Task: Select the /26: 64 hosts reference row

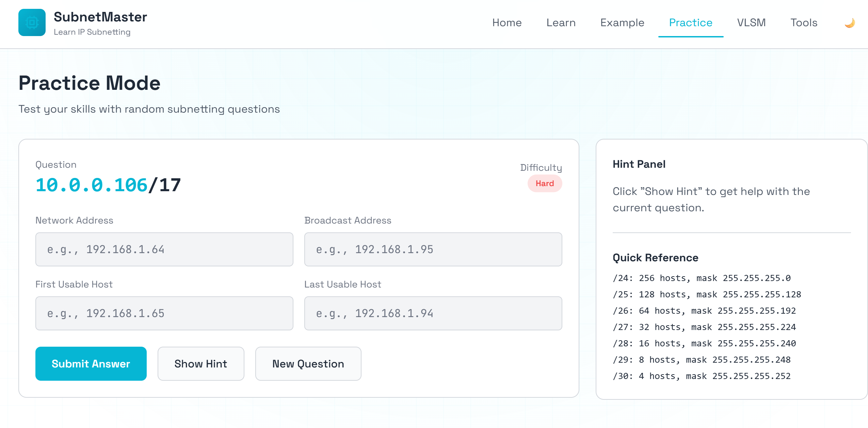Action: [704, 311]
